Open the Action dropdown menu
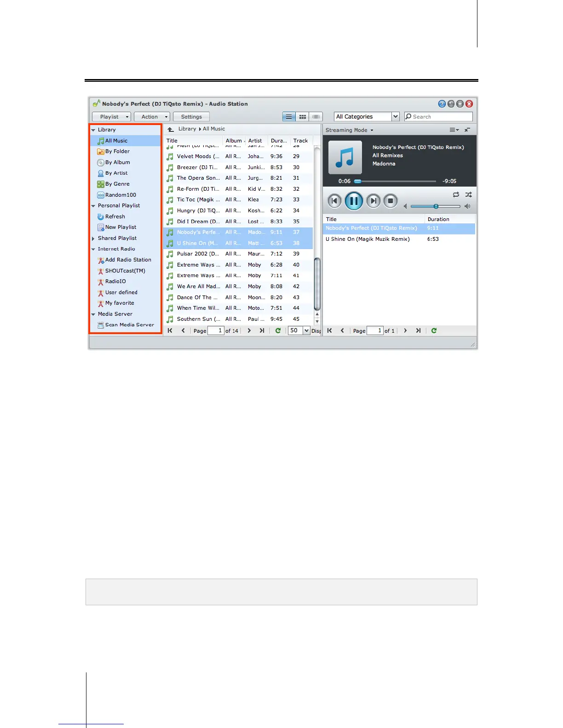Screen dimensions: 563x728 click(x=152, y=117)
